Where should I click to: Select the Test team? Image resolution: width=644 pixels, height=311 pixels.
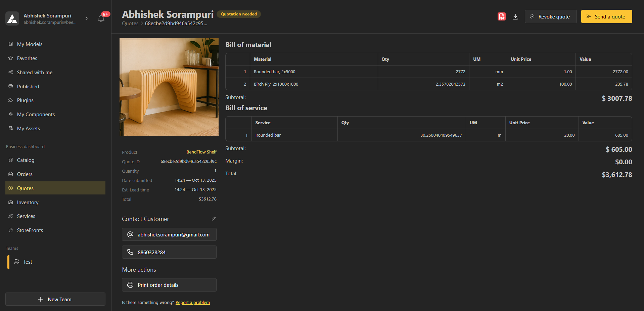[28, 262]
